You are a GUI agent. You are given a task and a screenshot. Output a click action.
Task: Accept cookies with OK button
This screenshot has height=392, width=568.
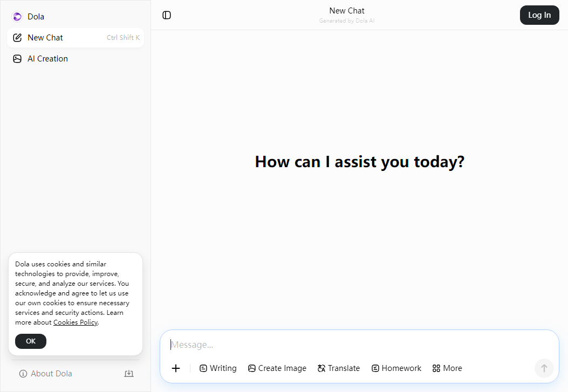[31, 341]
